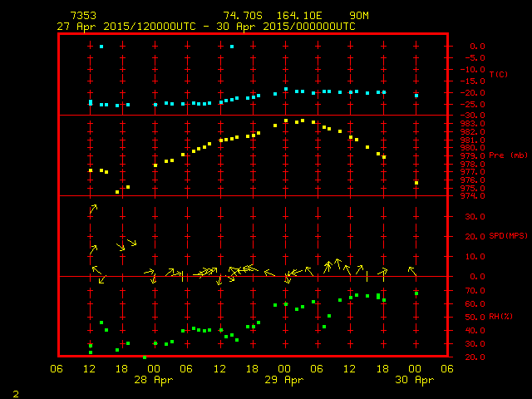Click the lowest green humidity point near 20%

144,357
